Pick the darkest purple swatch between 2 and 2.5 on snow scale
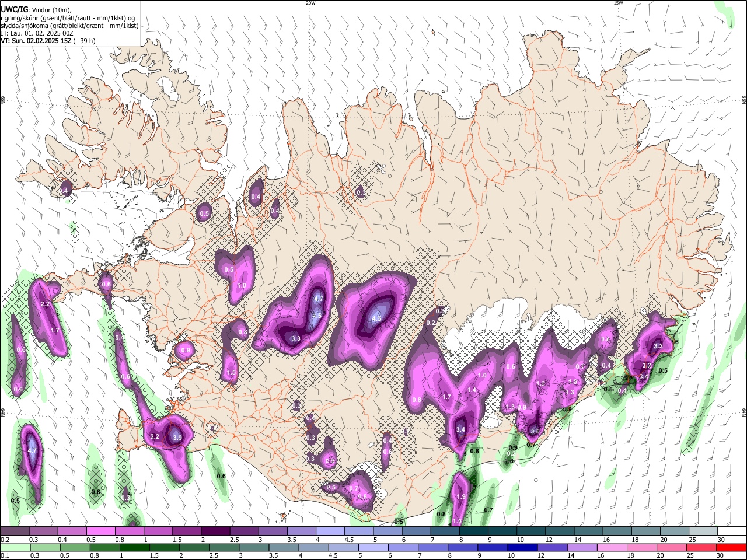 pos(215,531)
